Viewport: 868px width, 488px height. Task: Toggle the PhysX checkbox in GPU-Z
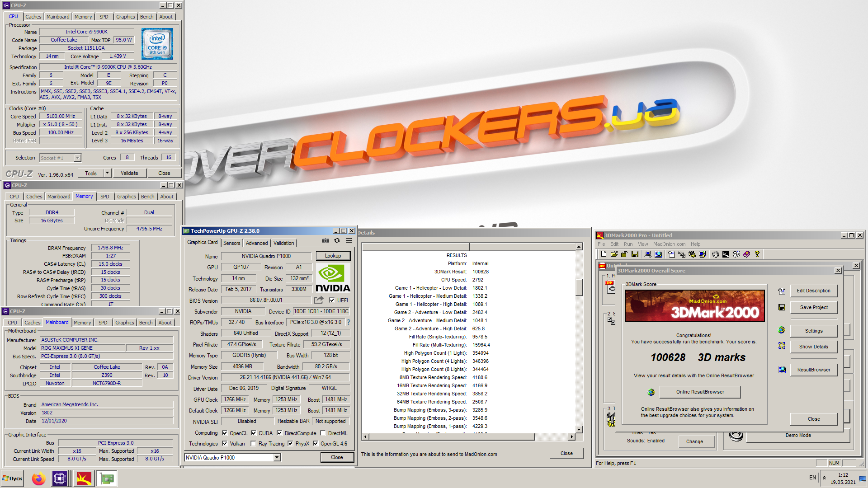(x=290, y=444)
